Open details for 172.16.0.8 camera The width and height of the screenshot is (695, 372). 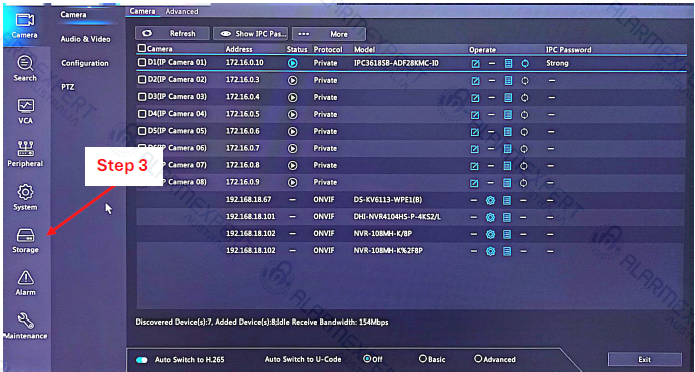coord(508,166)
